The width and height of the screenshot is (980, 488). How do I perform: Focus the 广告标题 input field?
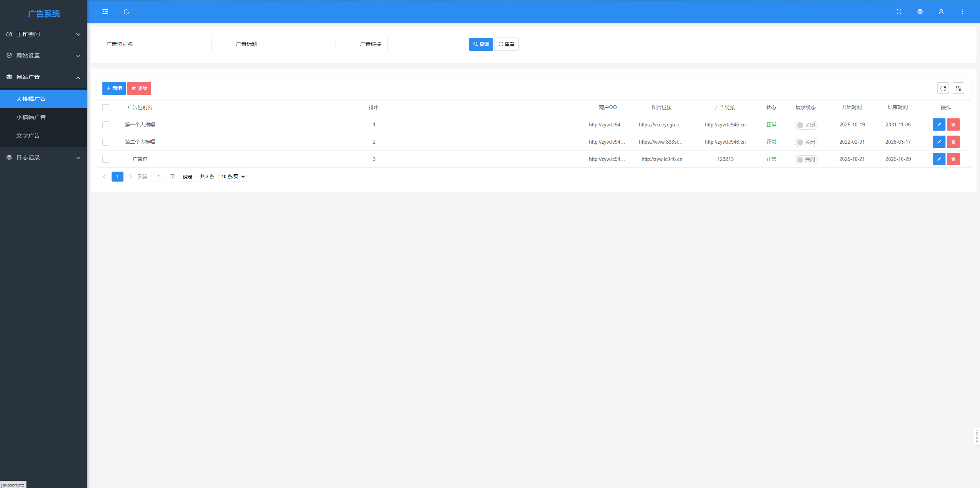pyautogui.click(x=299, y=44)
